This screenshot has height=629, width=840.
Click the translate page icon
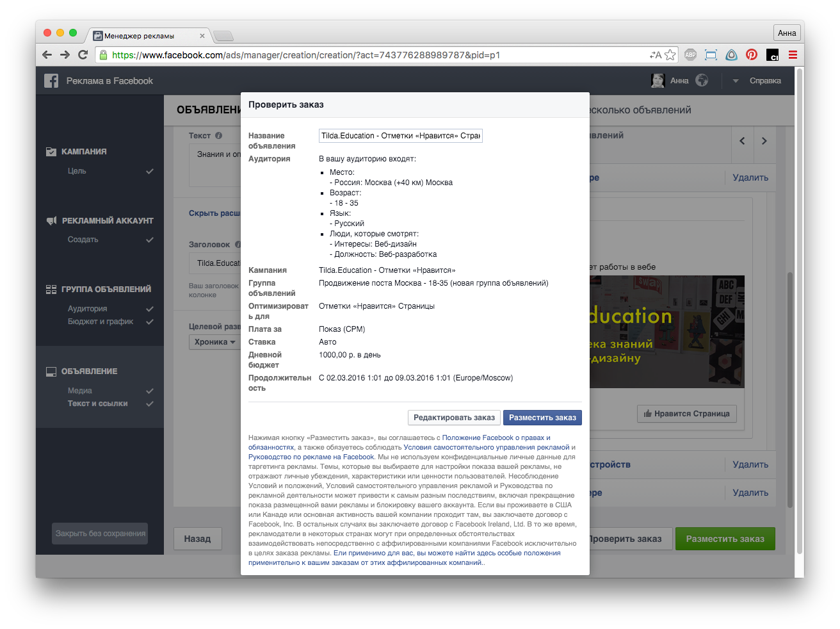[x=656, y=55]
